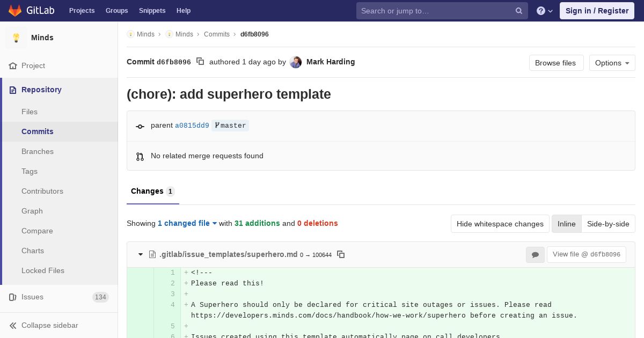Click the Browse files button

(556, 63)
